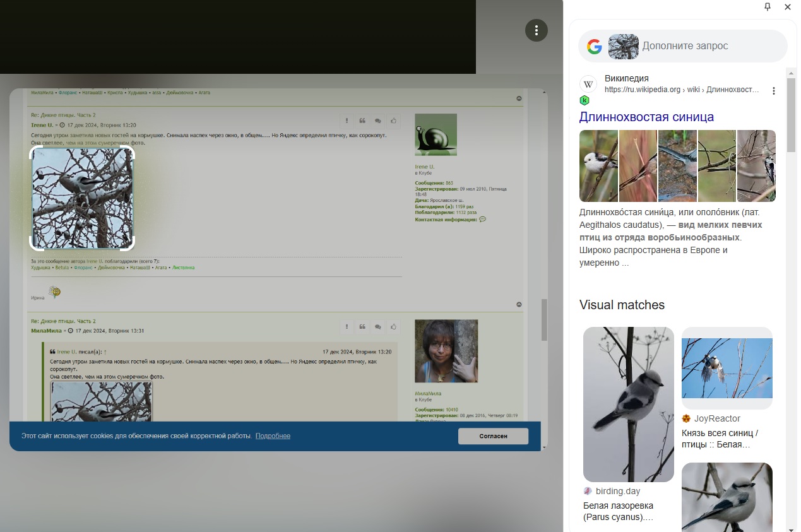Open 'Лиственна' in thanks list
The width and height of the screenshot is (801, 532).
(183, 268)
